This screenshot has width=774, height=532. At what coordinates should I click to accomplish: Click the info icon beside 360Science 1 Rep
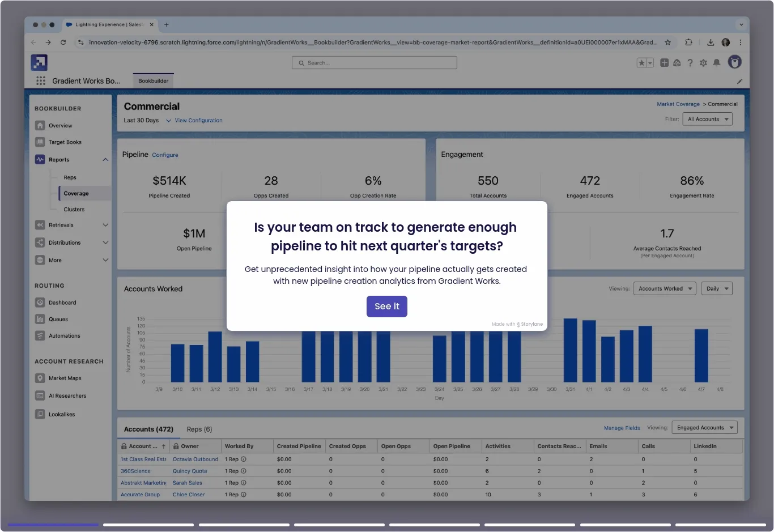pyautogui.click(x=244, y=471)
